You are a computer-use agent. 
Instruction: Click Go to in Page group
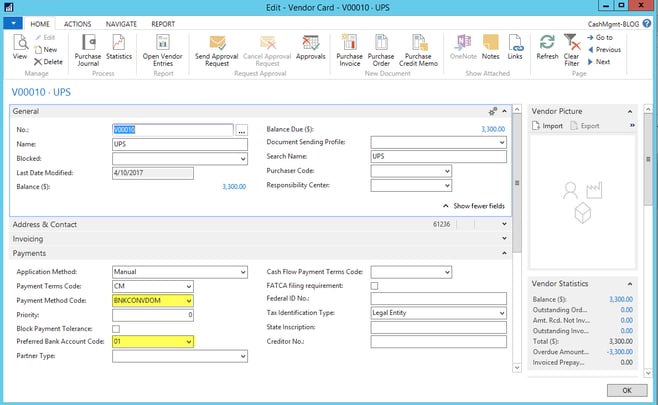click(600, 37)
